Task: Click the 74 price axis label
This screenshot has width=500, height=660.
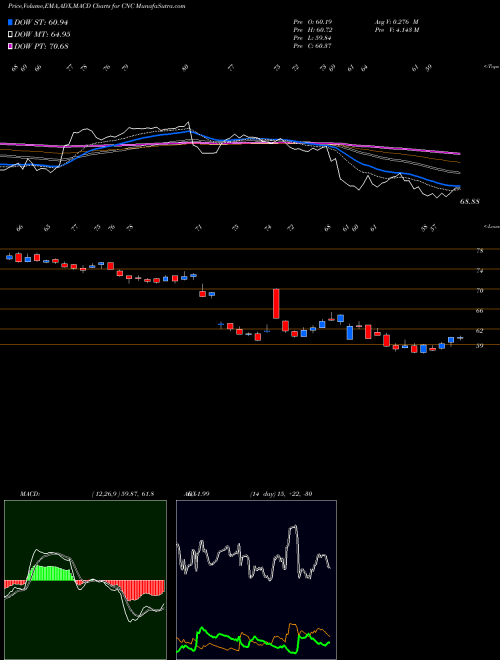Action: (x=479, y=271)
